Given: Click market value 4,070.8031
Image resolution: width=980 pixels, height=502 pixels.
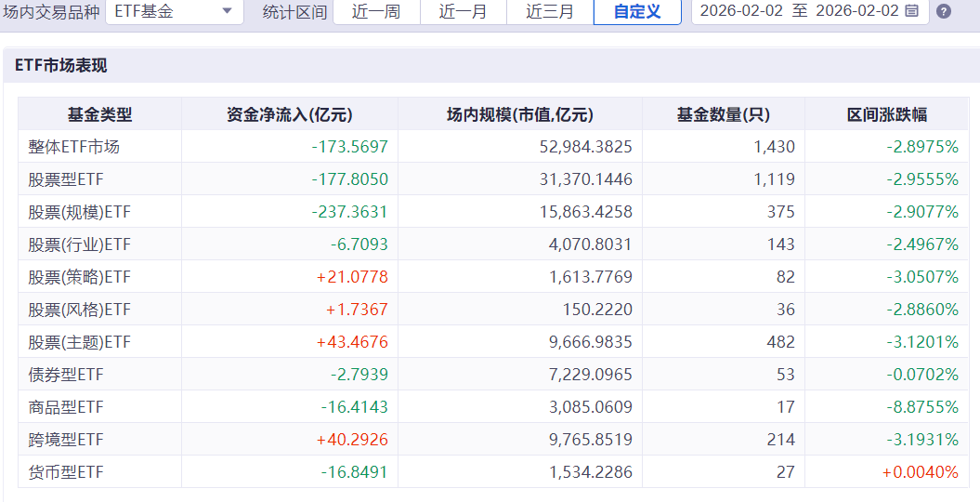Looking at the screenshot, I should (x=591, y=244).
